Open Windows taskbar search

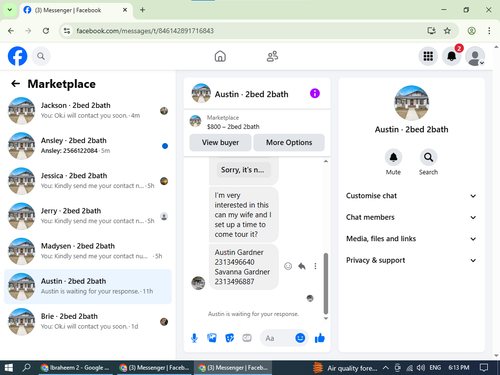pos(26,368)
